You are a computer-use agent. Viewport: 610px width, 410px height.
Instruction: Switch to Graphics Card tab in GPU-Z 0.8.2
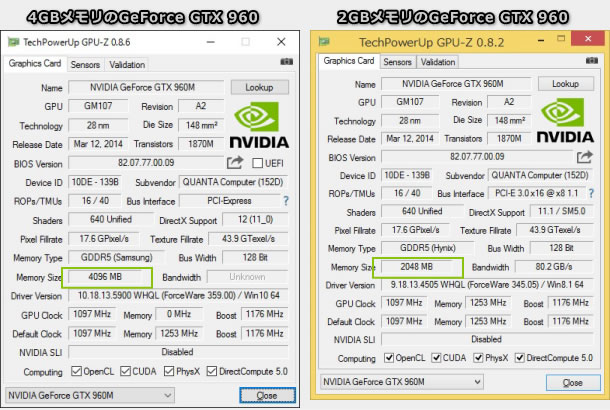click(x=349, y=61)
